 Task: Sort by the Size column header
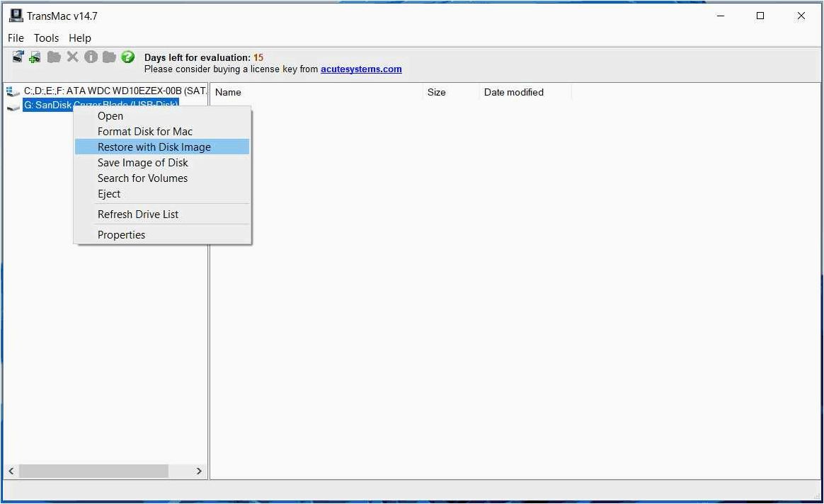[452, 93]
